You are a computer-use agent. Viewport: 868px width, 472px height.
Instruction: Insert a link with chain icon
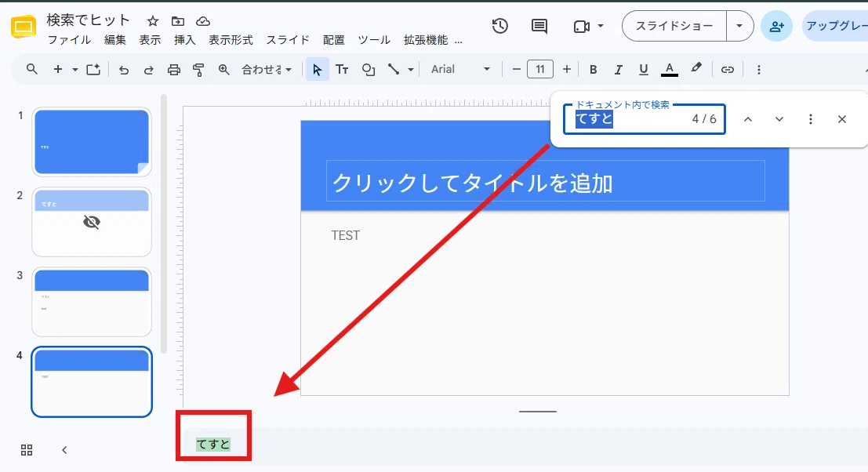[x=728, y=69]
